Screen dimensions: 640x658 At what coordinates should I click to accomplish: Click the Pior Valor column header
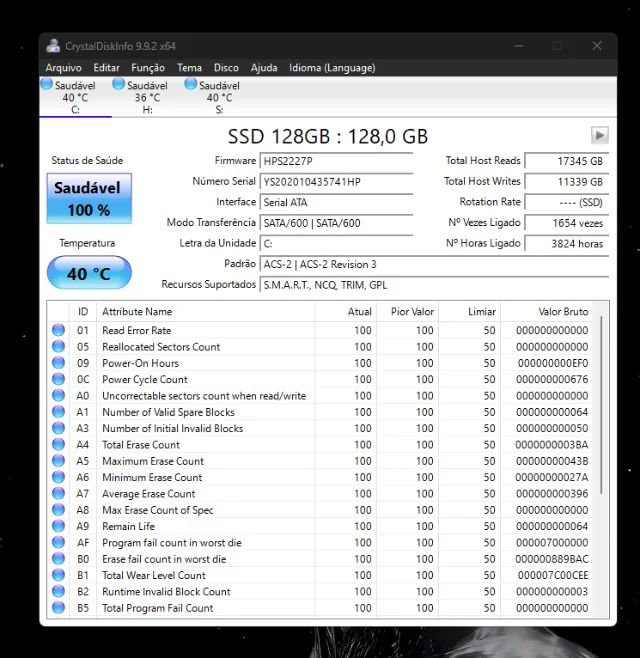[408, 311]
